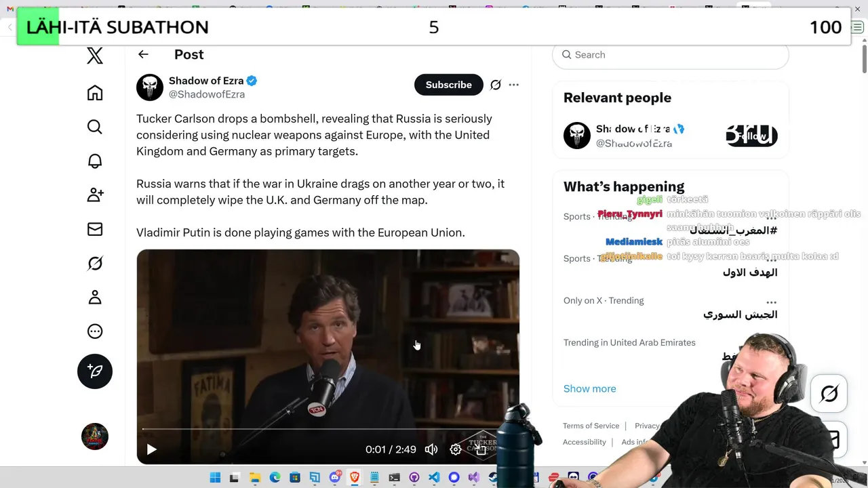Open Visual Studio Code from taskbar
This screenshot has height=488, width=868.
pos(434,478)
